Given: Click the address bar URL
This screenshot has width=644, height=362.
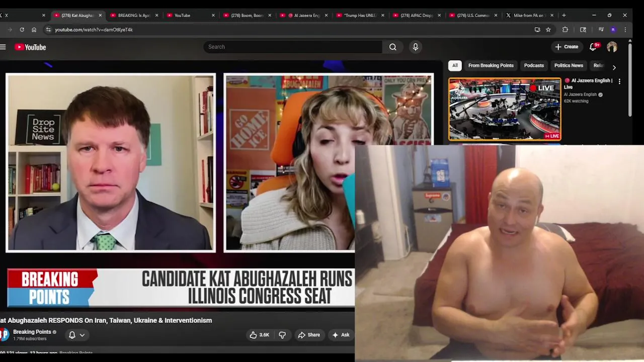Looking at the screenshot, I should pyautogui.click(x=94, y=30).
